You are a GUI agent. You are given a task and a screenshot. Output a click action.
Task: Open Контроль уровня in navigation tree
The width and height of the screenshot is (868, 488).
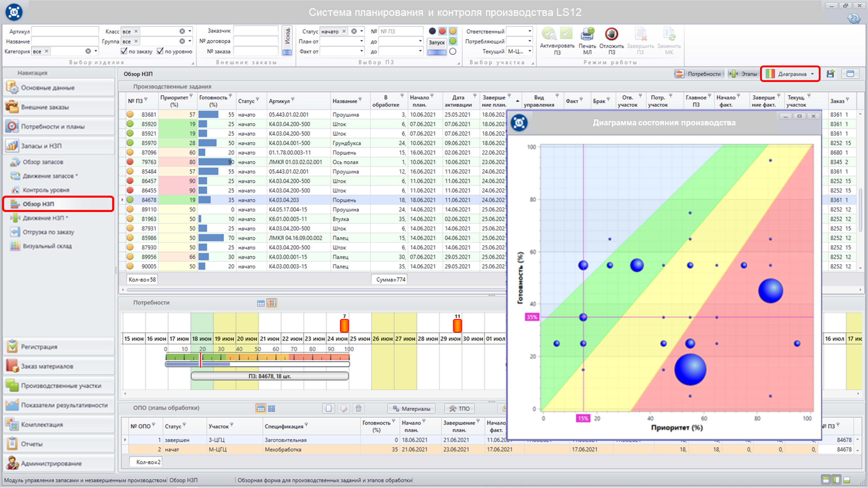(46, 190)
